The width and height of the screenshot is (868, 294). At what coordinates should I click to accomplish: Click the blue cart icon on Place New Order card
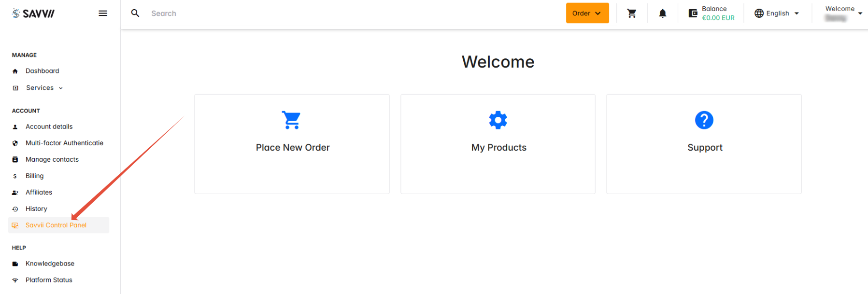tap(291, 120)
